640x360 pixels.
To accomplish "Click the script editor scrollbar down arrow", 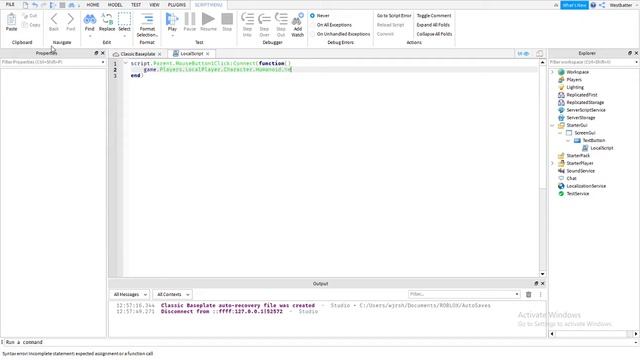I will pos(542,274).
